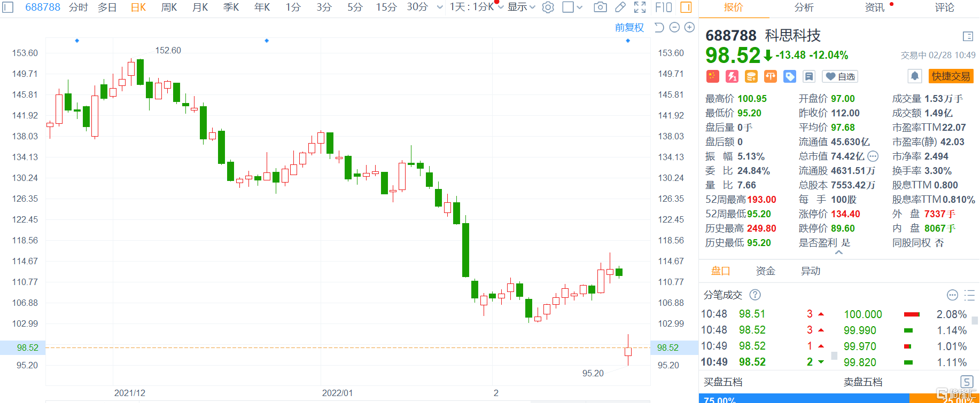Zoom out the K-line chart
Viewport: 980px width, 403px height.
pos(674,27)
